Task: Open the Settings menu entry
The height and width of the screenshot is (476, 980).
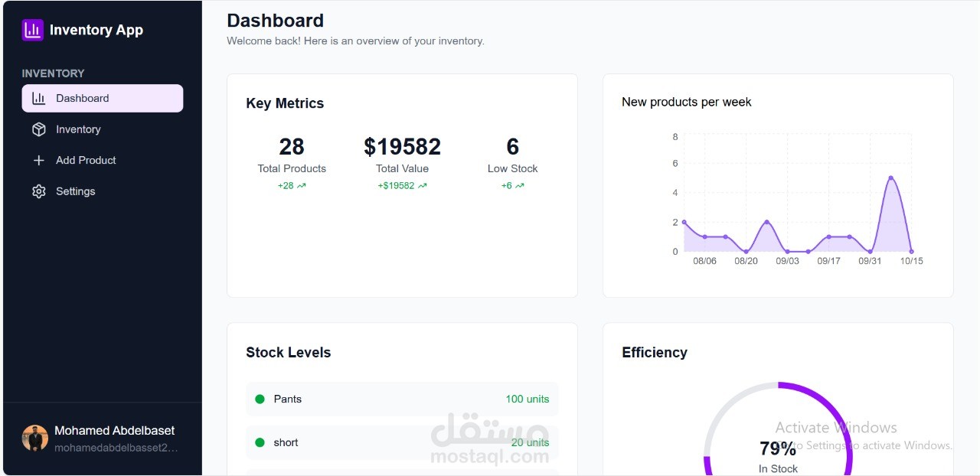Action: [76, 191]
